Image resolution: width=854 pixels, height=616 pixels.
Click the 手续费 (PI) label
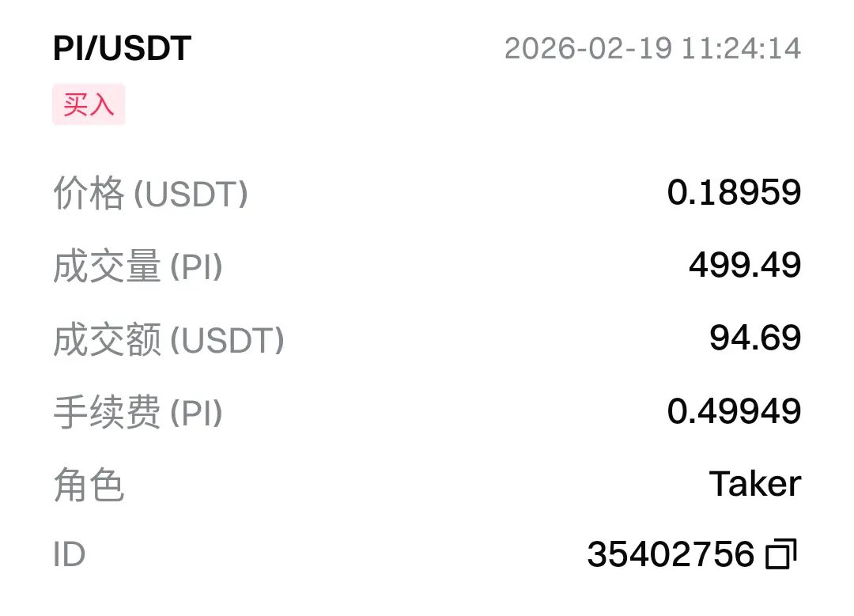(138, 412)
